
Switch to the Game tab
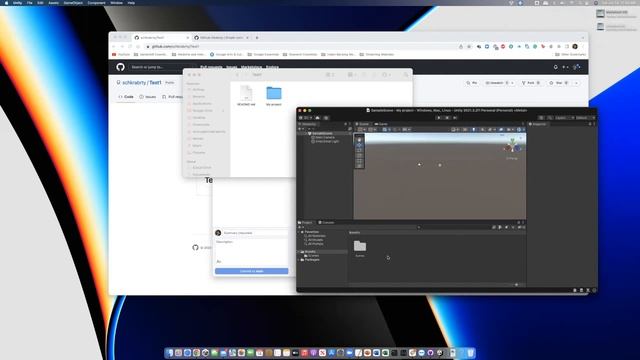pyautogui.click(x=381, y=124)
